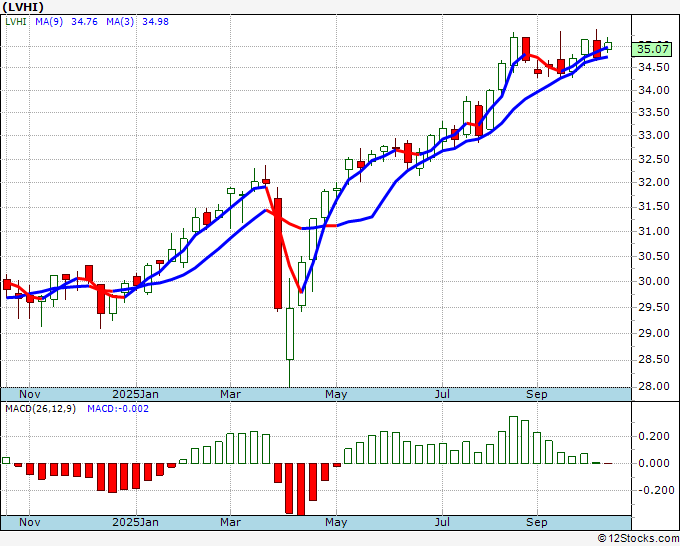This screenshot has height=546, width=680.
Task: Click the 31.00 price axis label
Action: tap(654, 231)
